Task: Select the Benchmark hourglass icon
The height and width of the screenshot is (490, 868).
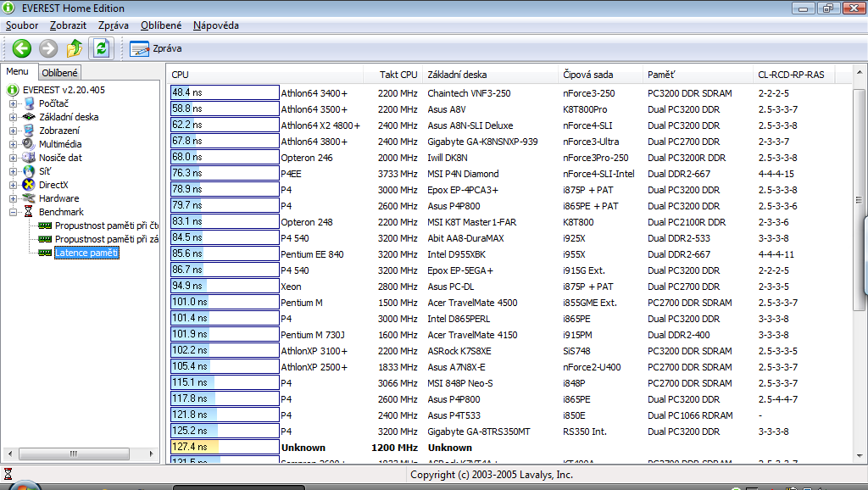Action: pyautogui.click(x=29, y=212)
